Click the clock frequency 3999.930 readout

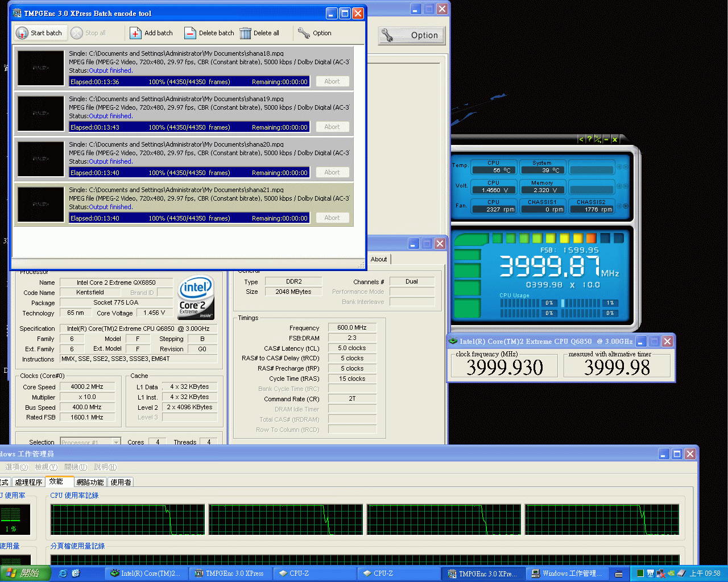[505, 367]
